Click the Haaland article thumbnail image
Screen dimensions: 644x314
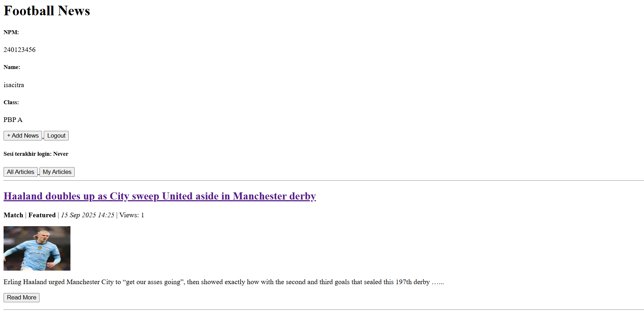coord(37,248)
